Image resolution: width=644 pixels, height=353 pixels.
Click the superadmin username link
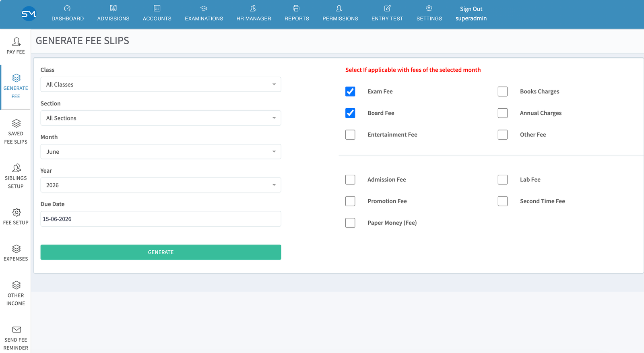click(x=471, y=19)
